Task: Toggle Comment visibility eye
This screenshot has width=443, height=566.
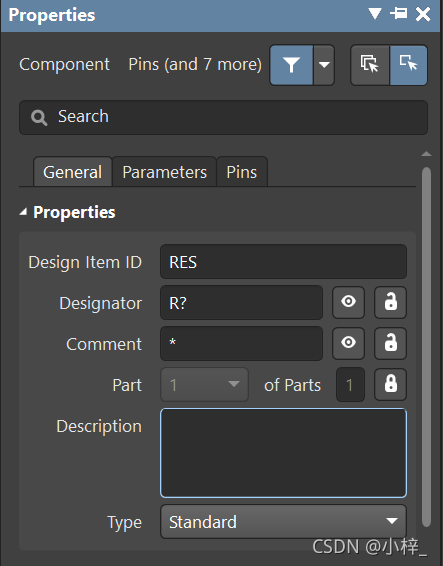Action: coord(348,343)
